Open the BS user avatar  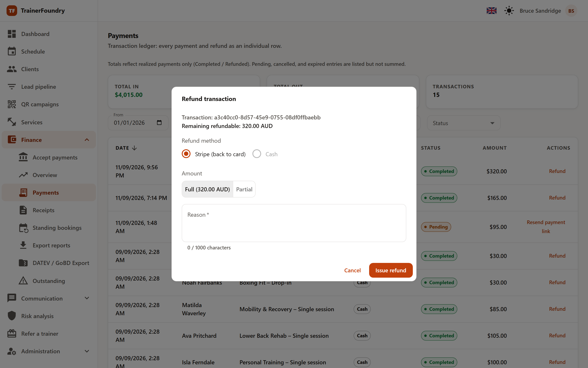(571, 11)
